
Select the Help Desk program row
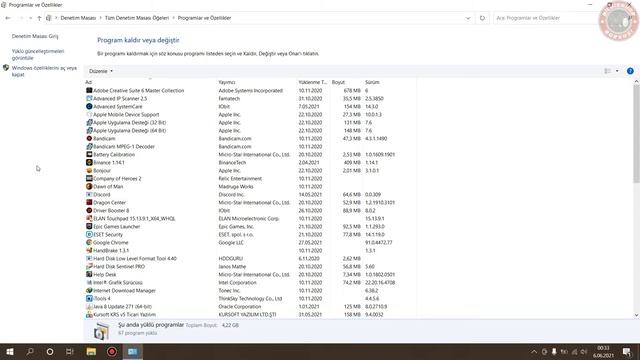click(x=250, y=274)
